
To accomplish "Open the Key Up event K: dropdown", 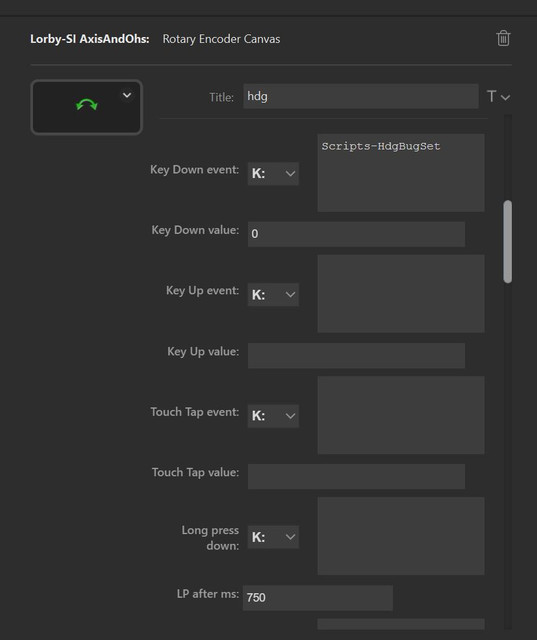I will (x=273, y=294).
